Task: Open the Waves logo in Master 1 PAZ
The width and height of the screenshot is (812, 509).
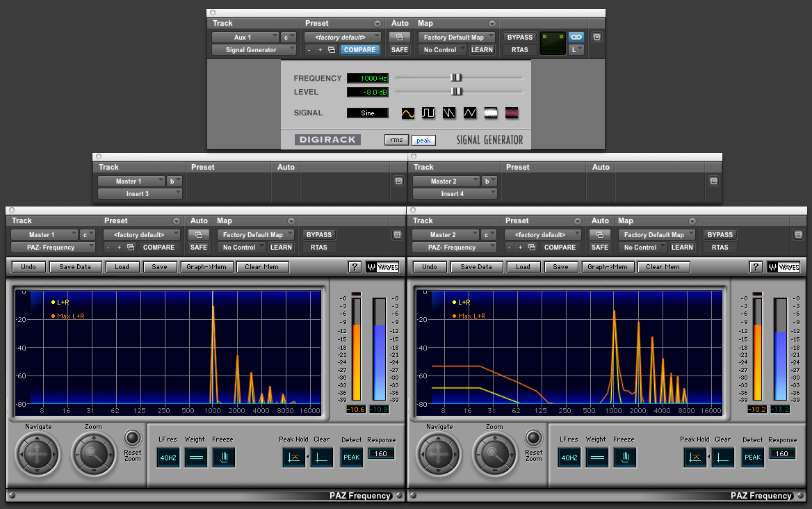Action: click(x=382, y=267)
